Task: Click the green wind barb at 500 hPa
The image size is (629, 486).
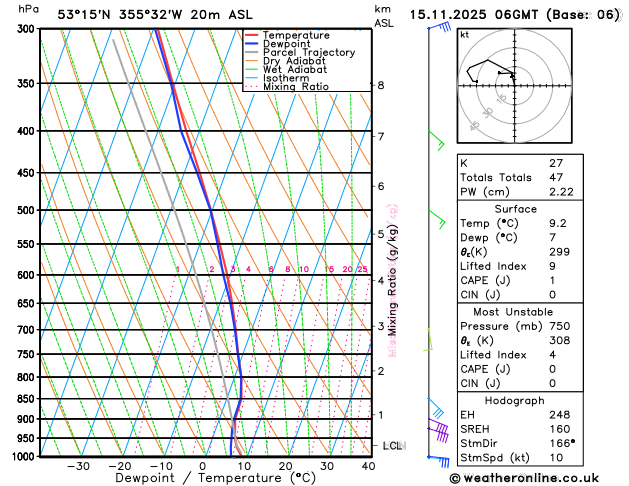Action: click(437, 219)
